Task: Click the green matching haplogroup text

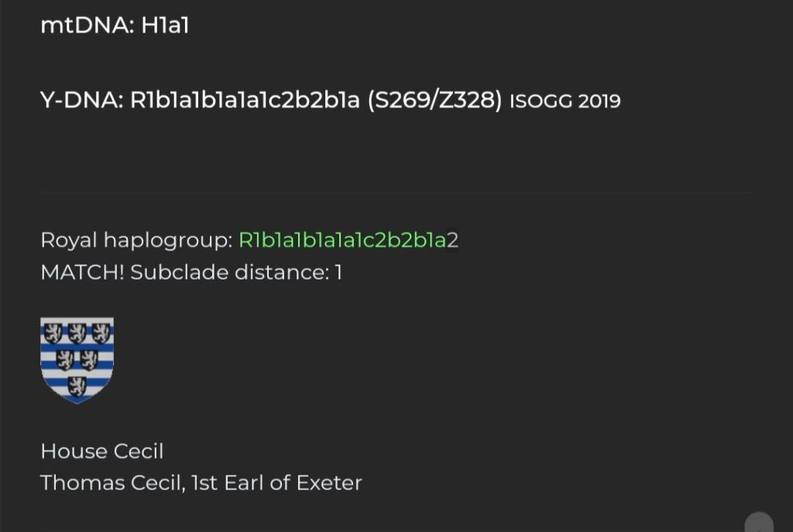Action: (342, 240)
